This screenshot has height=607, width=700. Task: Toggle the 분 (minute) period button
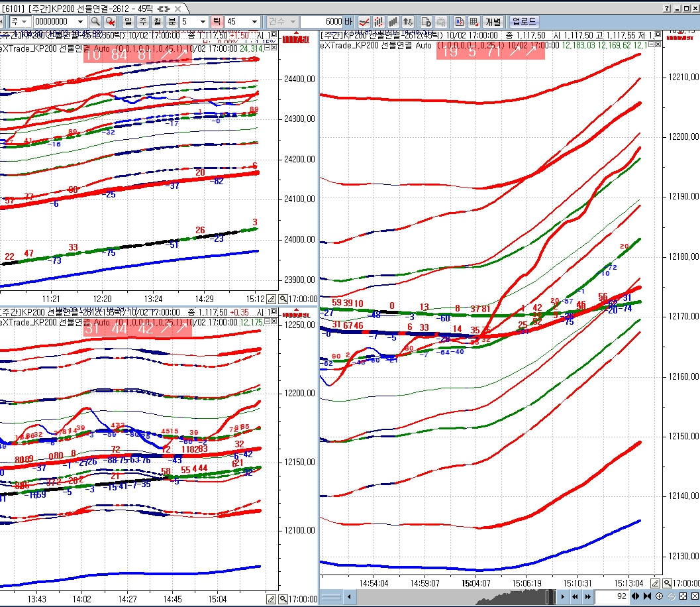[172, 21]
